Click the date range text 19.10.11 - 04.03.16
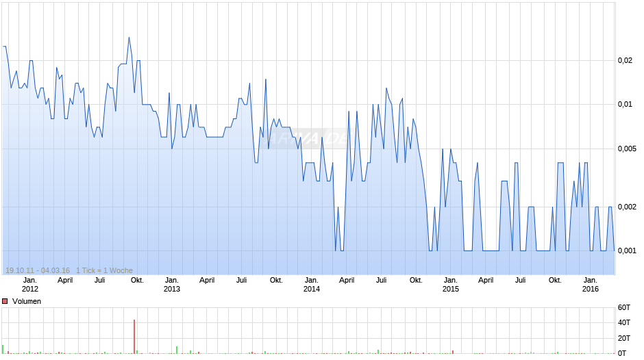 [x=38, y=270]
